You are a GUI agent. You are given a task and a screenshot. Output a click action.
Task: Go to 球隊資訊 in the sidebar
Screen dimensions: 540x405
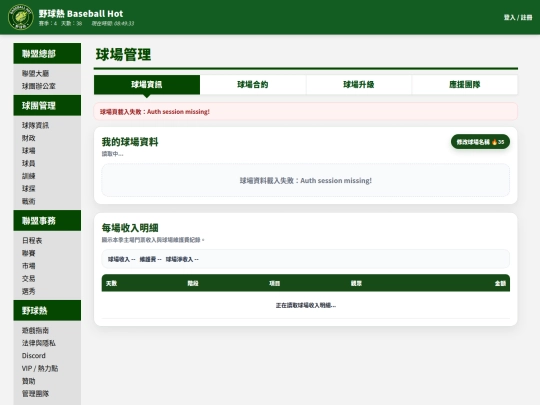35,125
